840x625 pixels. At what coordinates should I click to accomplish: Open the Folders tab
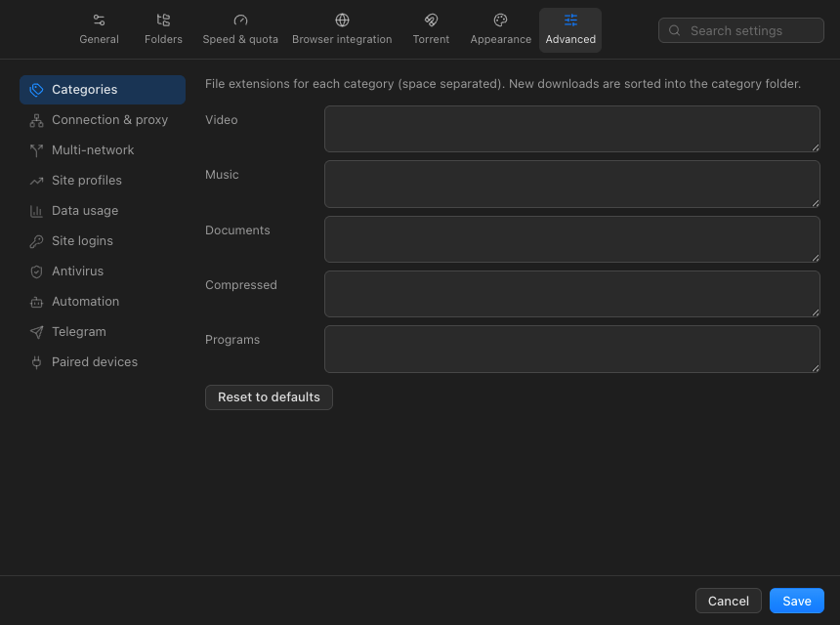coord(163,30)
